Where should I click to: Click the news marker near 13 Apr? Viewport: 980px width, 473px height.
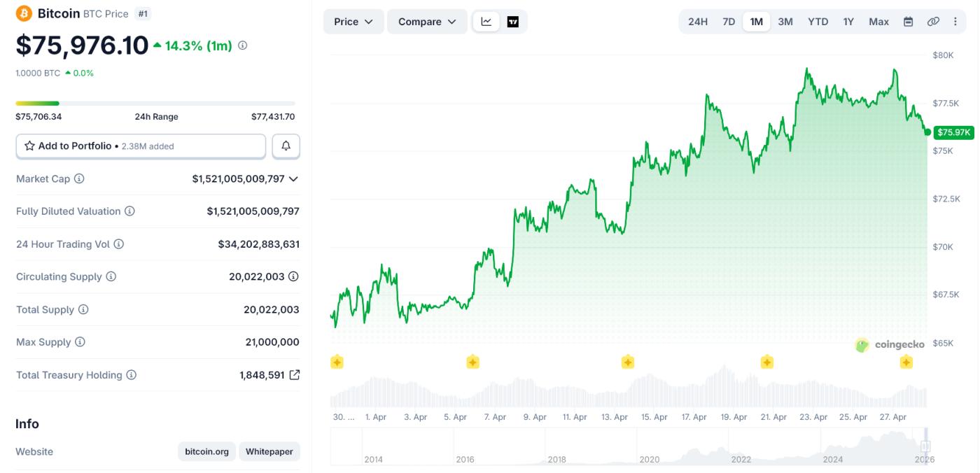click(x=628, y=362)
